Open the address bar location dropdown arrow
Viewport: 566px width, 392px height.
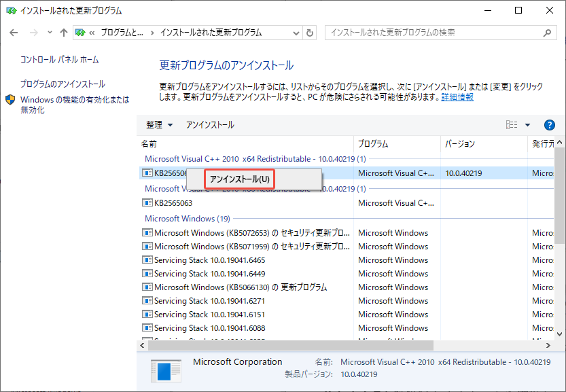[297, 32]
